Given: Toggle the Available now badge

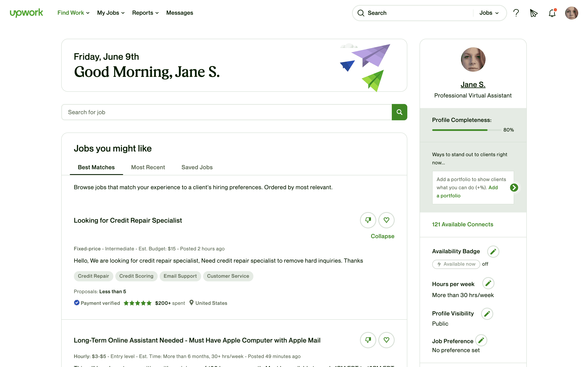Looking at the screenshot, I should [x=456, y=264].
